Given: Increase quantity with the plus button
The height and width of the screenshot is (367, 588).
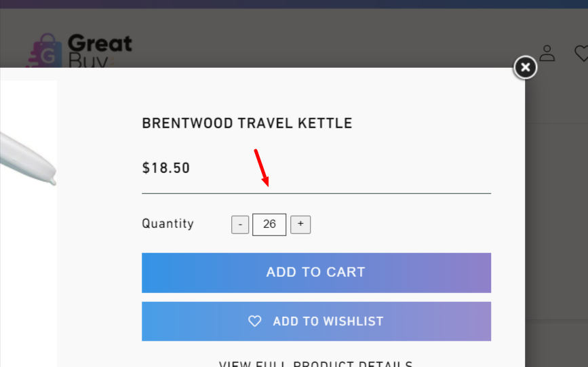Looking at the screenshot, I should [300, 225].
